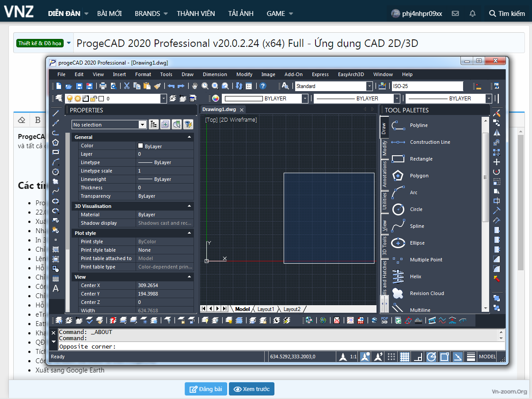
Task: Toggle Entity Snap in status bar
Action: click(445, 357)
